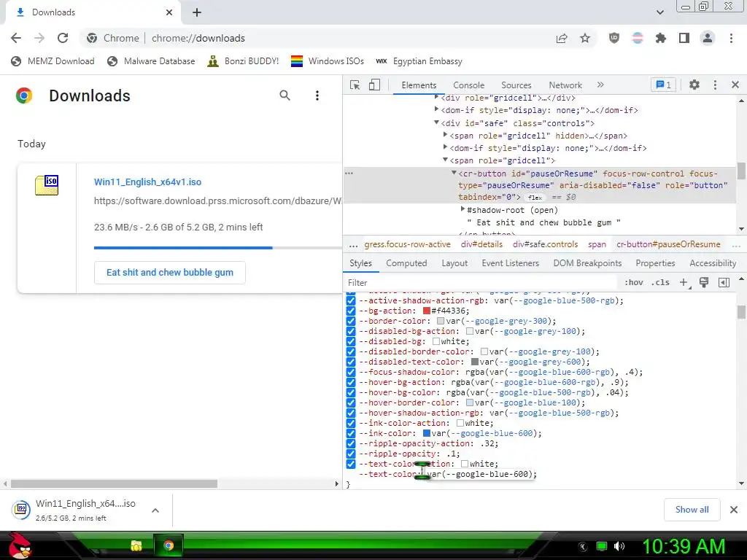
Task: Collapse the cr-button pauseOrResume node
Action: [x=454, y=173]
